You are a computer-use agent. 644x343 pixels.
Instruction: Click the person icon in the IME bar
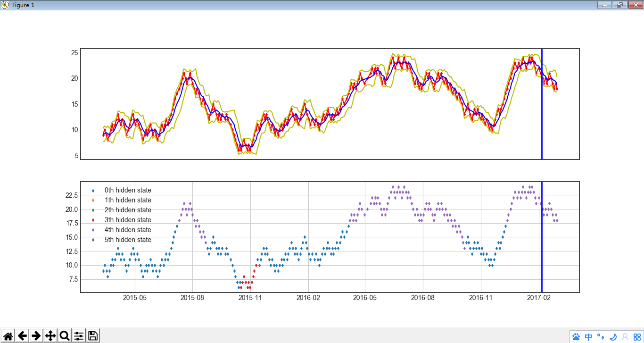tap(625, 337)
